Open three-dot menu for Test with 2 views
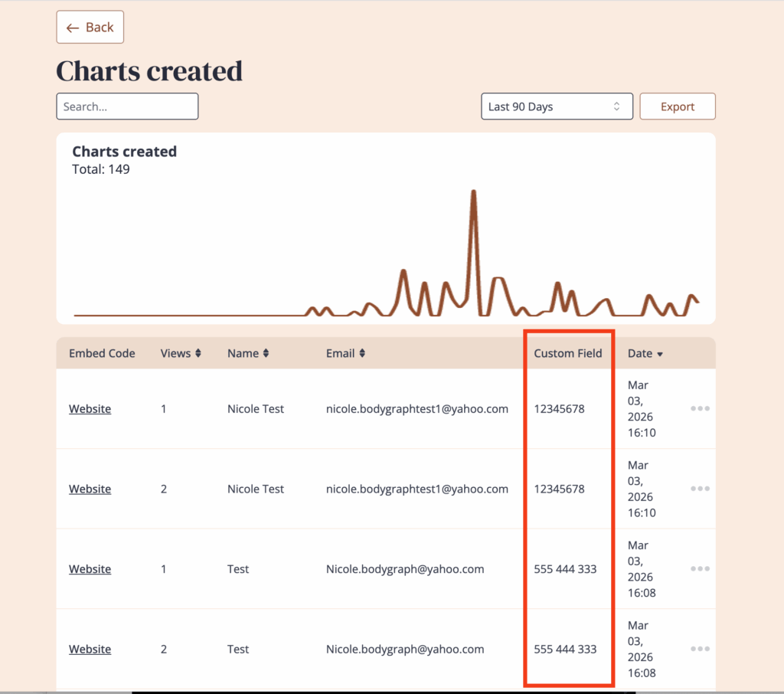The height and width of the screenshot is (694, 784). [700, 649]
